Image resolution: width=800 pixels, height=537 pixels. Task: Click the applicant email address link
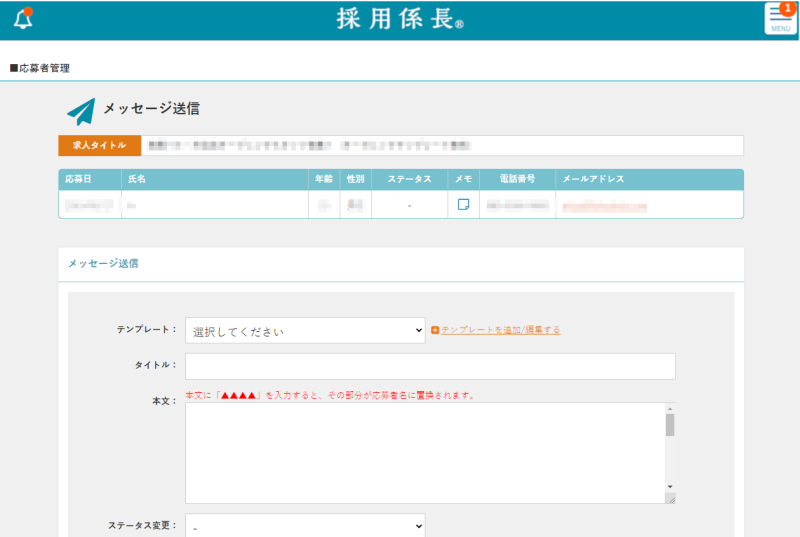point(605,207)
